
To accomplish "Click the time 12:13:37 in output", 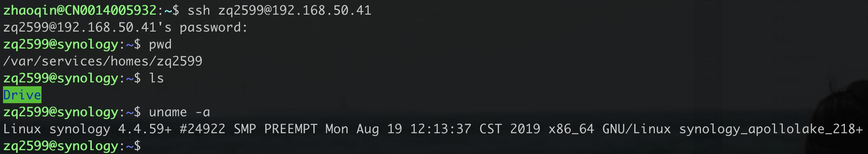I will point(441,129).
